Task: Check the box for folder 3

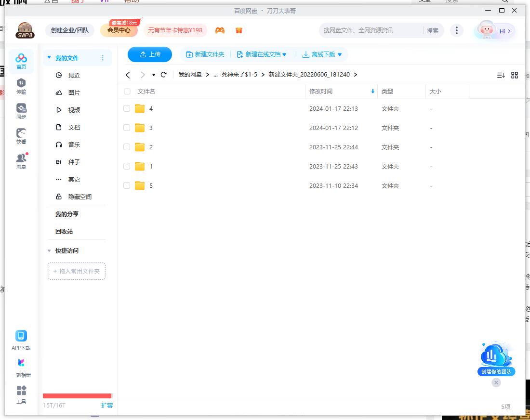Action: coord(127,128)
